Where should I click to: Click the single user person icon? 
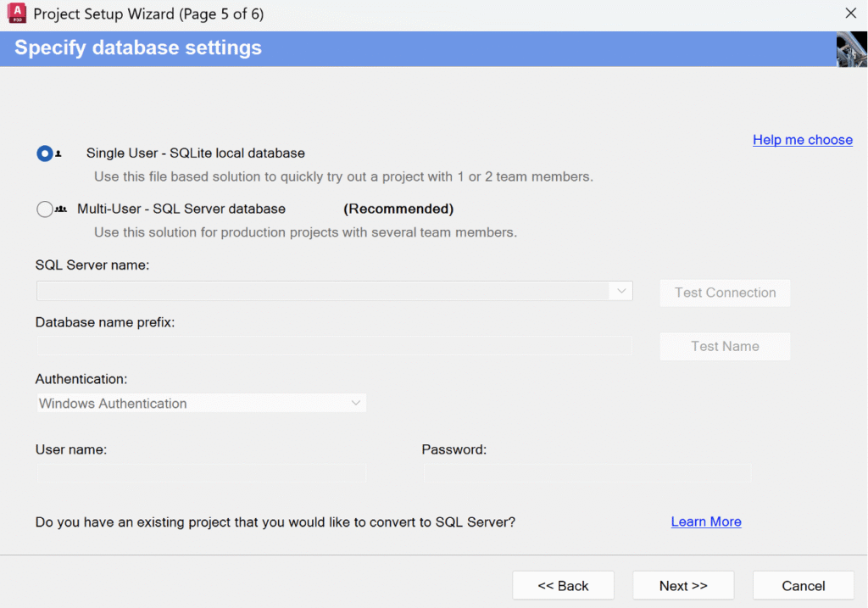pyautogui.click(x=58, y=154)
